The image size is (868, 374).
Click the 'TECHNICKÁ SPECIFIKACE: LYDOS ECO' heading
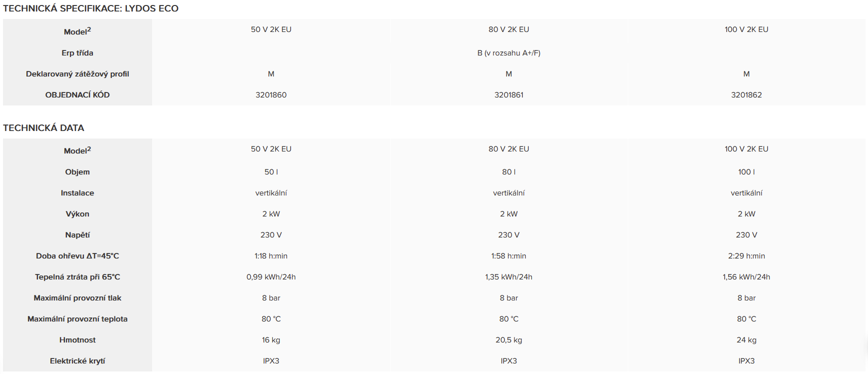(90, 8)
